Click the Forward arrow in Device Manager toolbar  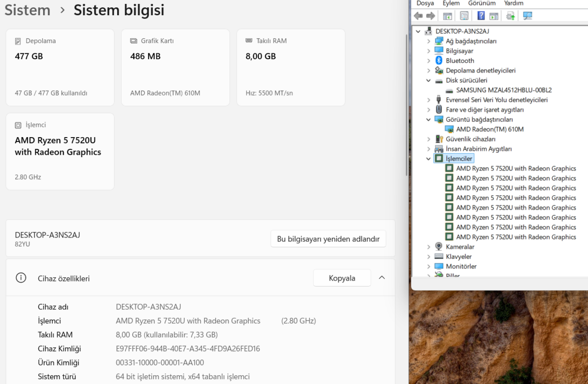tap(430, 16)
